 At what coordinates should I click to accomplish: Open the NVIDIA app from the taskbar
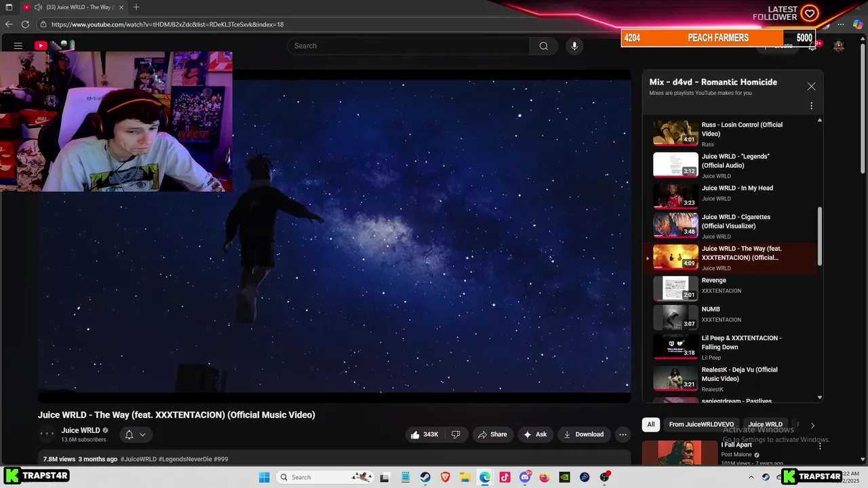tap(564, 477)
